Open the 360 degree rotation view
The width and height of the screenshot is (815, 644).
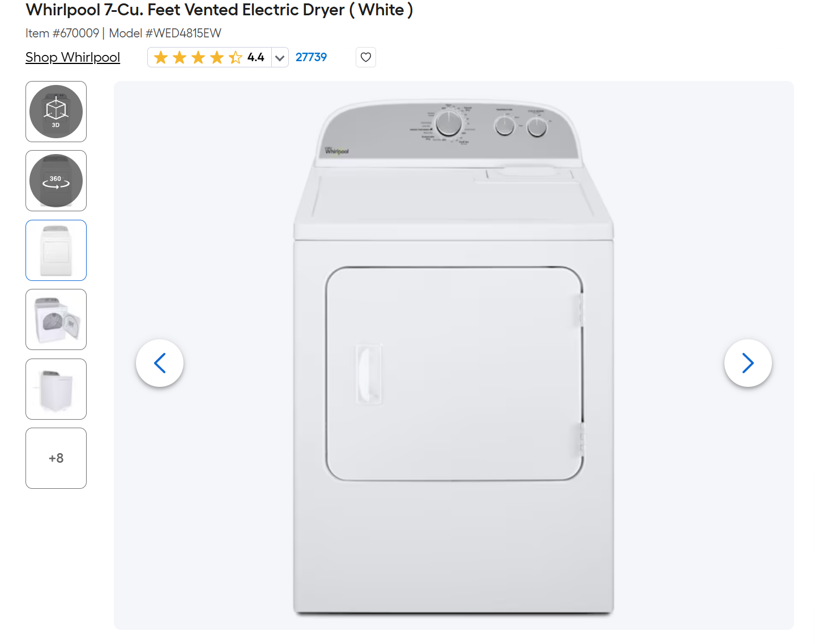(56, 181)
